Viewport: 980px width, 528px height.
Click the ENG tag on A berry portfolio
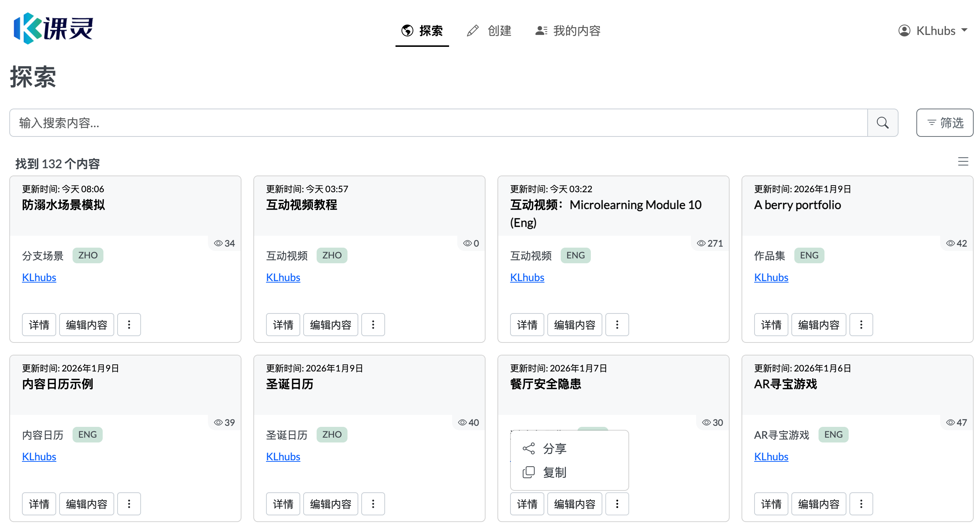click(x=809, y=255)
